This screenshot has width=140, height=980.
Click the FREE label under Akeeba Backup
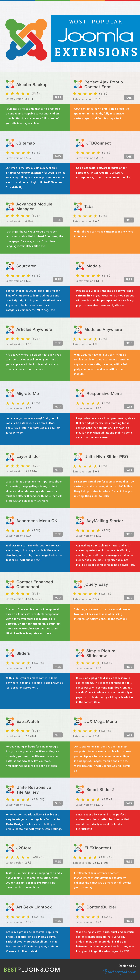tap(58, 97)
